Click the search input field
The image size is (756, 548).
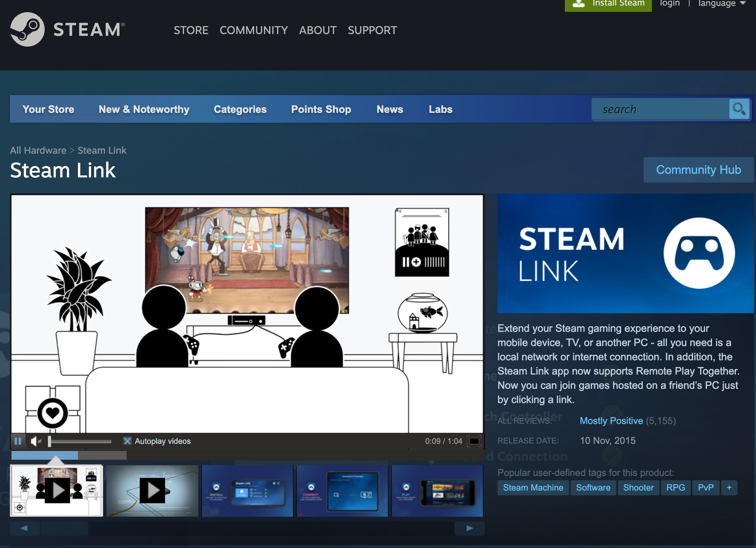[661, 109]
